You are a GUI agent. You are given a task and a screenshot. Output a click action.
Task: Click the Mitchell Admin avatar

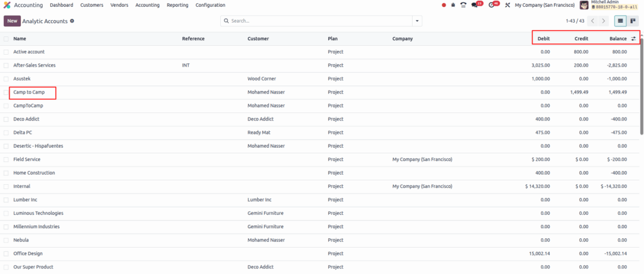pyautogui.click(x=584, y=5)
